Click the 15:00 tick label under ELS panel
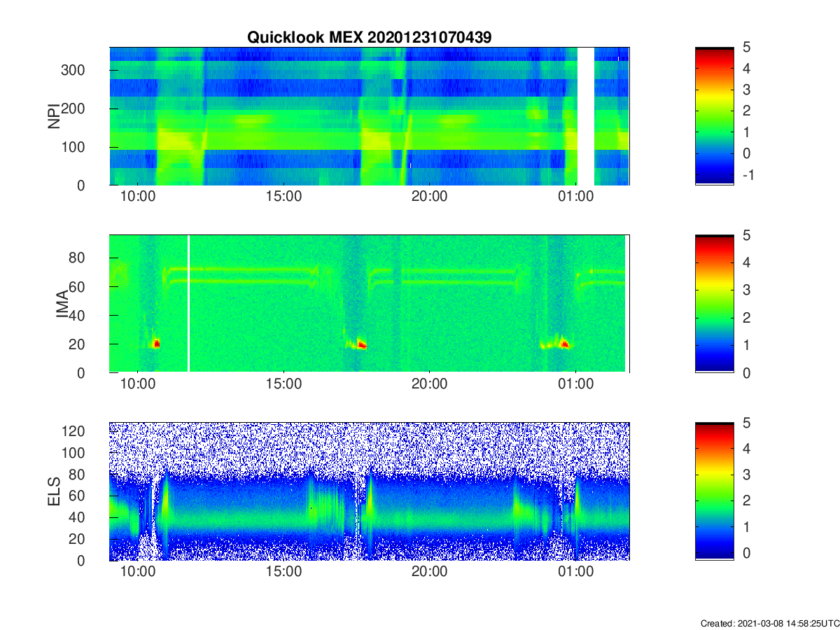 point(283,572)
